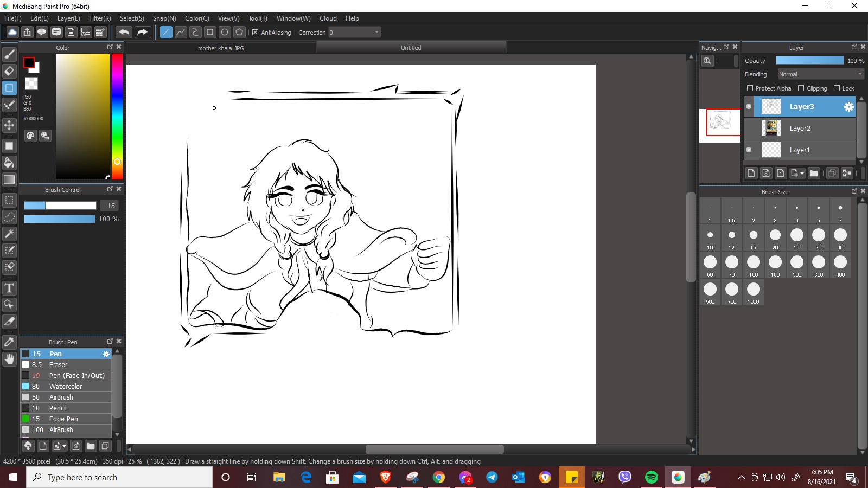
Task: Open the Blending mode dropdown
Action: point(820,74)
